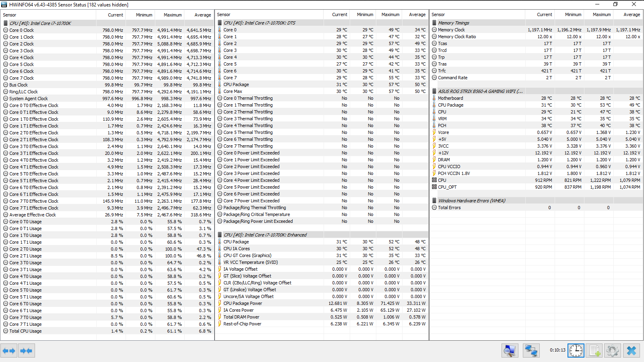Click the HWiNFO64 title bar app icon
This screenshot has height=362, width=644.
coord(4,4)
